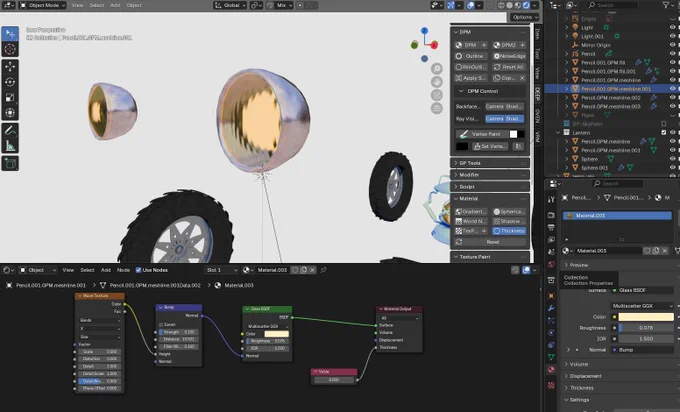Open the Scene properties tab icon

tap(551, 252)
